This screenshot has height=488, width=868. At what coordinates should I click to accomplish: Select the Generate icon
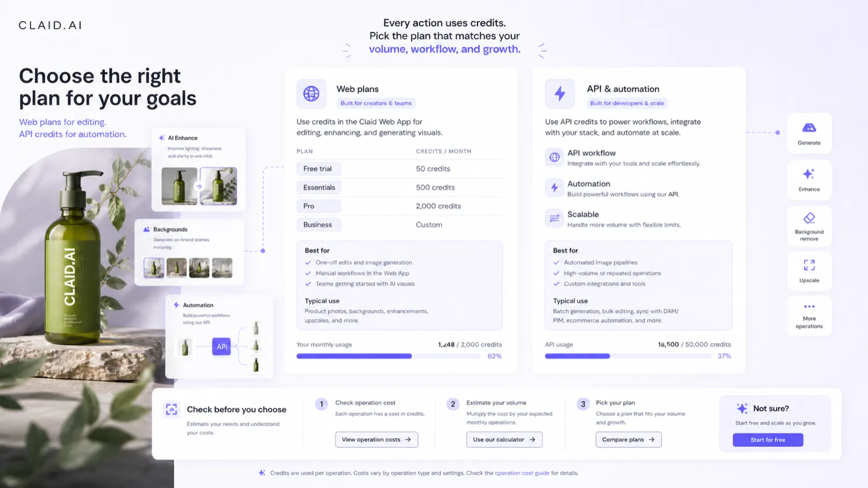coord(809,127)
